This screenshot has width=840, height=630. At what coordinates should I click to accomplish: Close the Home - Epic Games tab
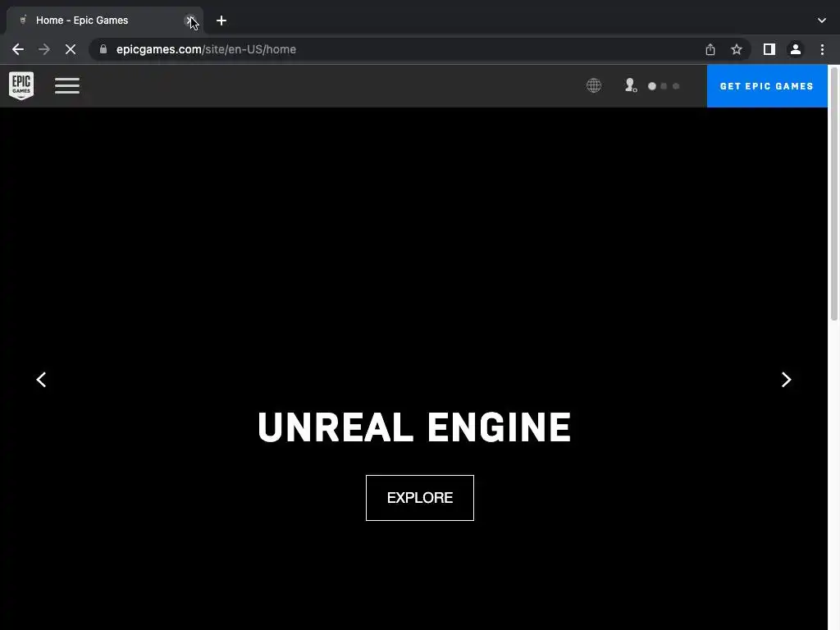click(x=189, y=21)
